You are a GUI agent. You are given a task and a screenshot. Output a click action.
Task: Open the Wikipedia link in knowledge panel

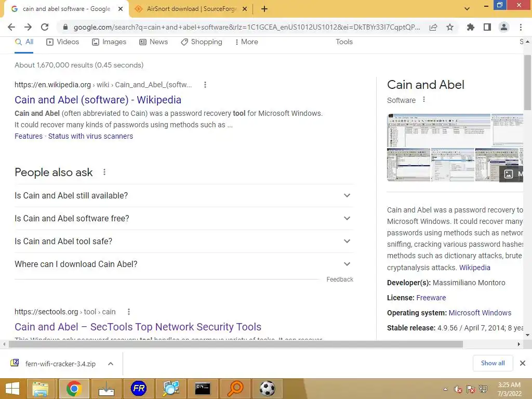[x=475, y=268]
